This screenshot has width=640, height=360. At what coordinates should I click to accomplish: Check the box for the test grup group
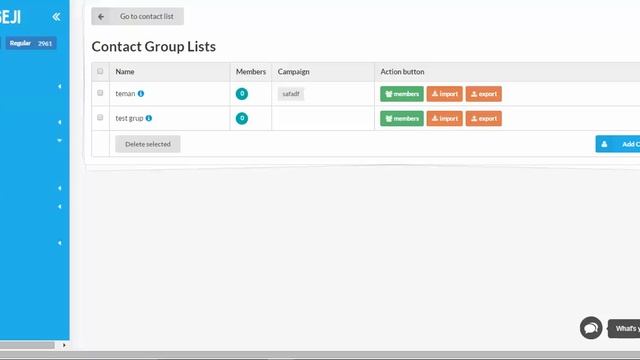click(x=100, y=118)
